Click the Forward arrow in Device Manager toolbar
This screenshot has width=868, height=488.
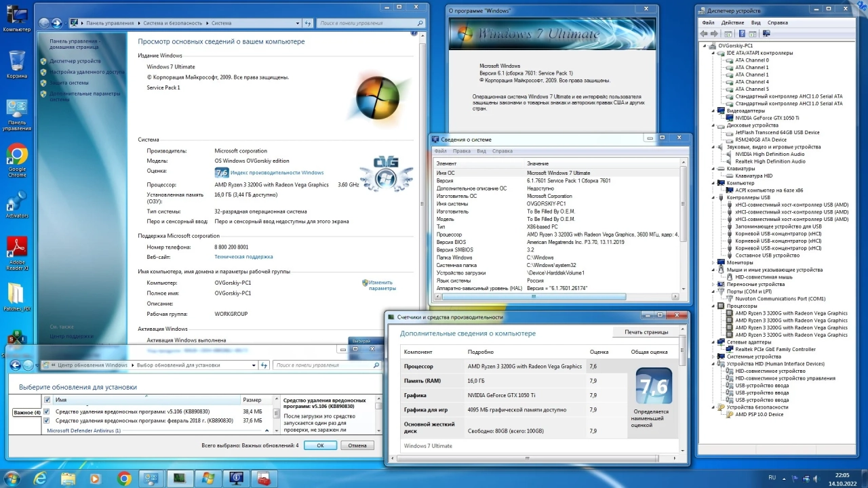tap(715, 33)
